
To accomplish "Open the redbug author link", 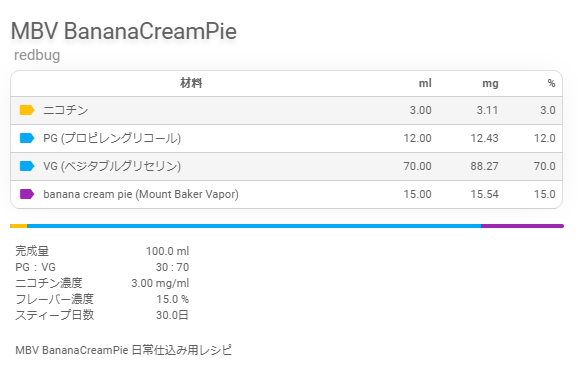I will coord(37,55).
